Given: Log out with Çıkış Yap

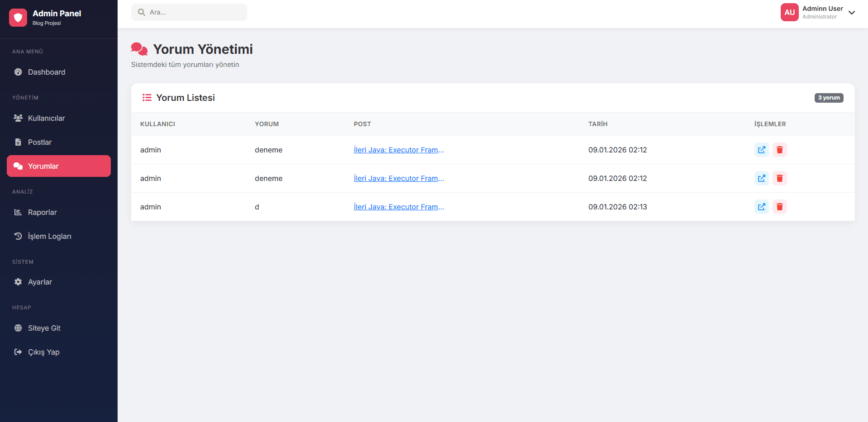Looking at the screenshot, I should pyautogui.click(x=43, y=352).
